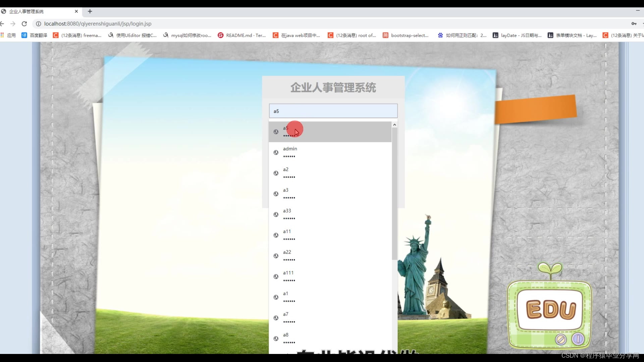The width and height of the screenshot is (644, 362).
Task: Reload the login page
Action: click(x=24, y=24)
